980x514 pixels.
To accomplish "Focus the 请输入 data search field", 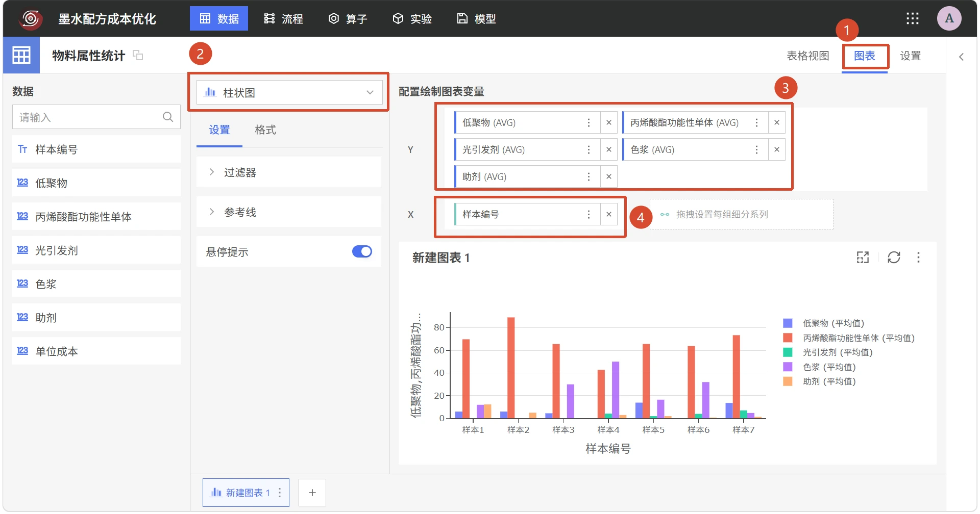I will point(96,117).
